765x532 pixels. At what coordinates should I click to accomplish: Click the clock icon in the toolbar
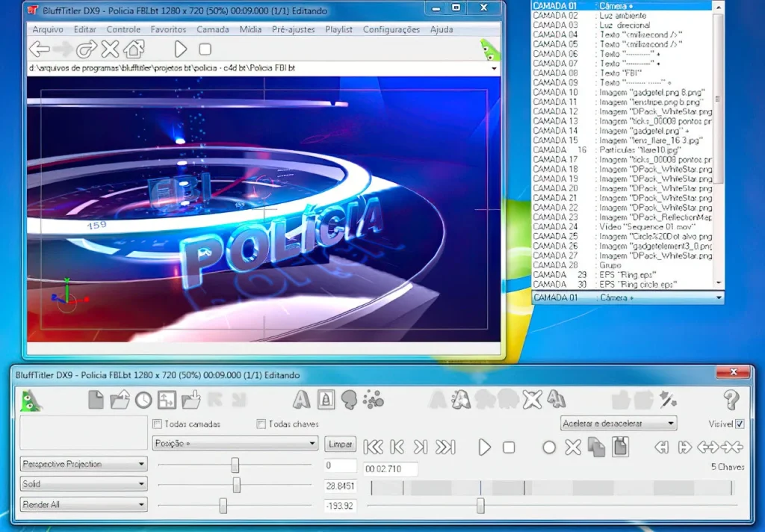point(143,400)
